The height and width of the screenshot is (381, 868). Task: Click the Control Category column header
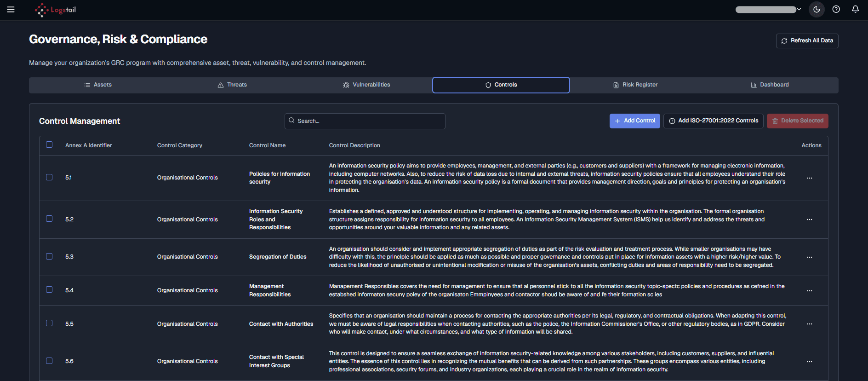click(x=180, y=145)
